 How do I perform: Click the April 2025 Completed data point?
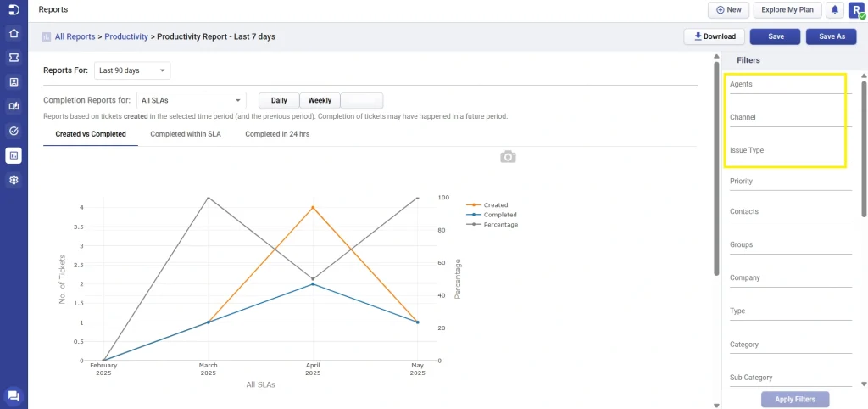coord(314,283)
